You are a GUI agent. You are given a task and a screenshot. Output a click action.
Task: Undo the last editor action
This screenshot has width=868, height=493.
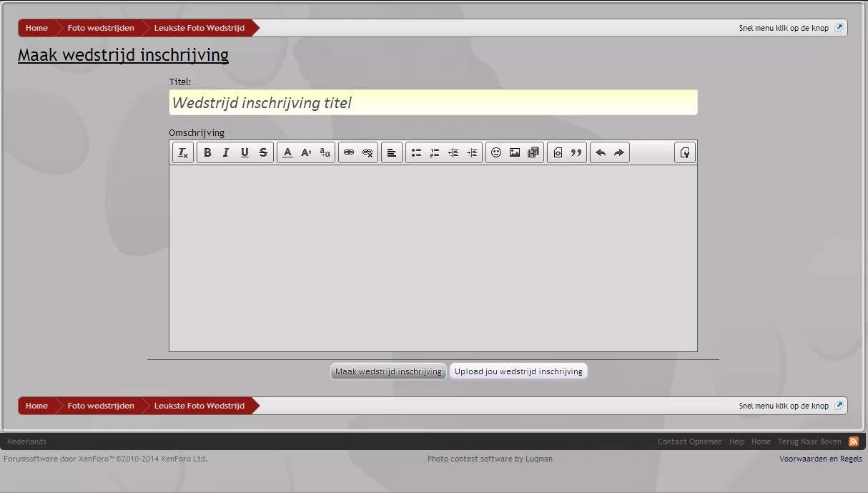[601, 152]
